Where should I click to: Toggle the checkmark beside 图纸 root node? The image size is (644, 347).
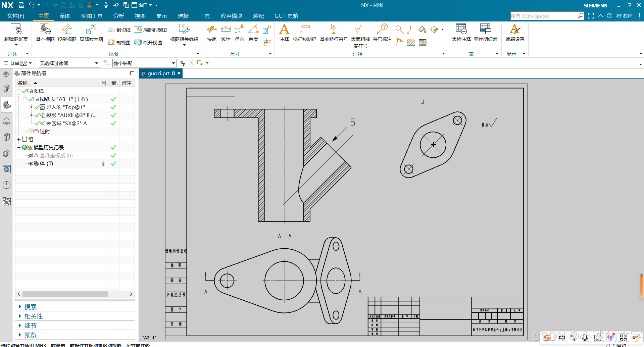[24, 91]
